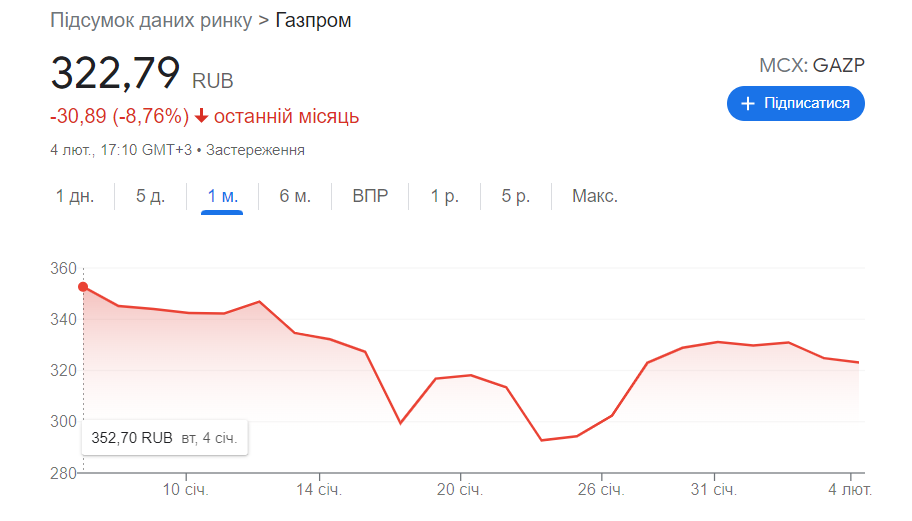Click the red down arrow price-change icon
912x521 pixels.
point(201,116)
